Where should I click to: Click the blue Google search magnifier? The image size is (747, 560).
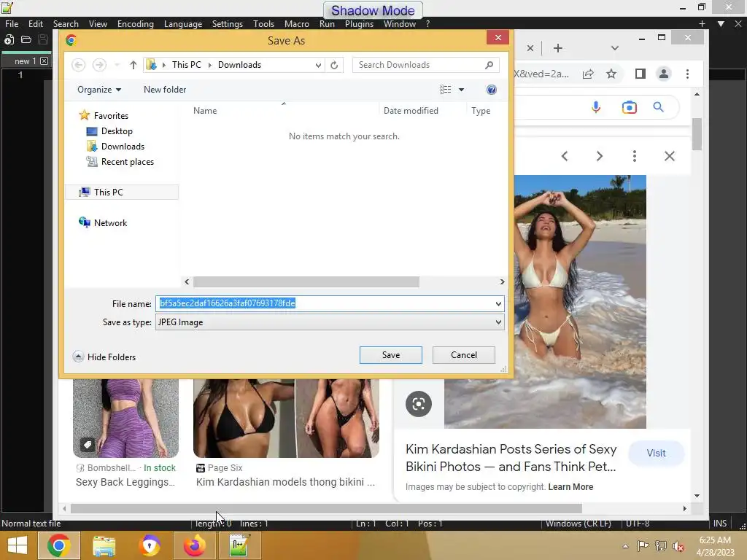(x=659, y=107)
